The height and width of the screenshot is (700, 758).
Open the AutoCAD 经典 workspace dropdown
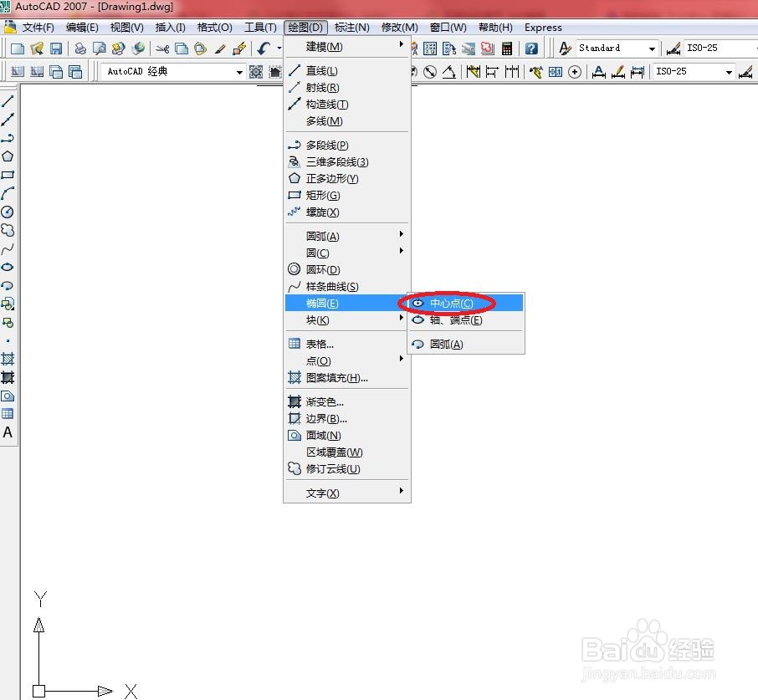pyautogui.click(x=239, y=72)
